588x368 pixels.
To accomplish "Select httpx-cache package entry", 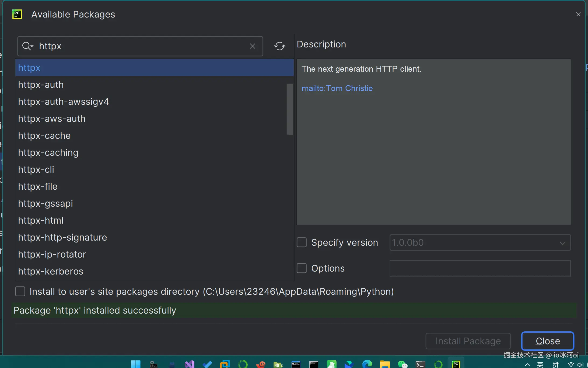I will [x=44, y=136].
